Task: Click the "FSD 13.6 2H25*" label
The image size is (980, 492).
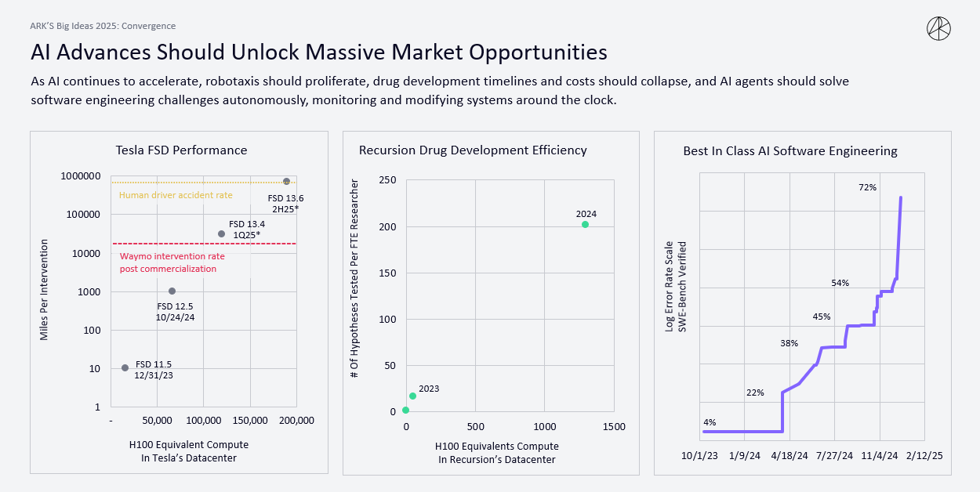Action: click(285, 204)
